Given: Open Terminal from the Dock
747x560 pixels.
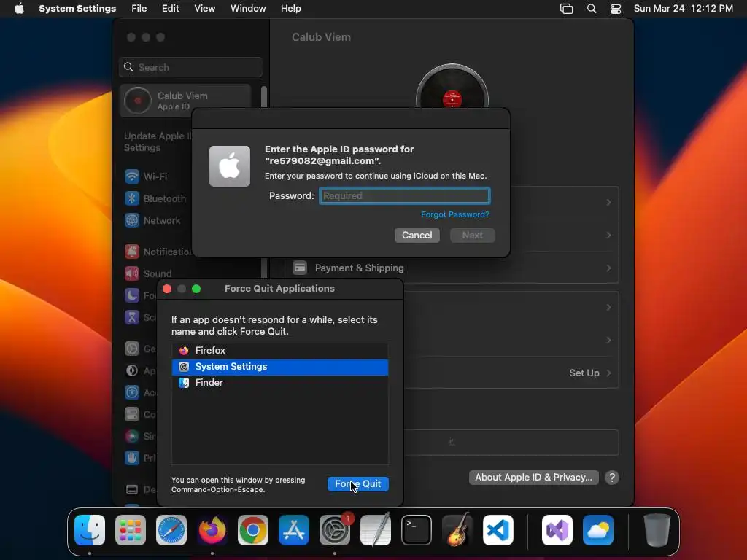Looking at the screenshot, I should 417,530.
